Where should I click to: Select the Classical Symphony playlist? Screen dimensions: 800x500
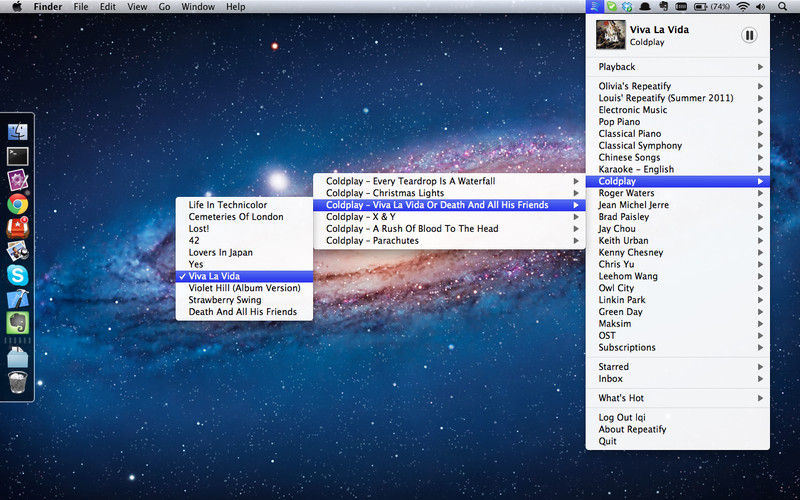coord(678,145)
